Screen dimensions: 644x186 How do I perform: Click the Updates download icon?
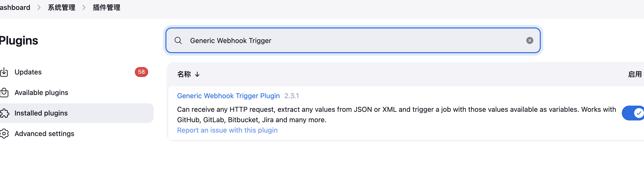point(4,72)
